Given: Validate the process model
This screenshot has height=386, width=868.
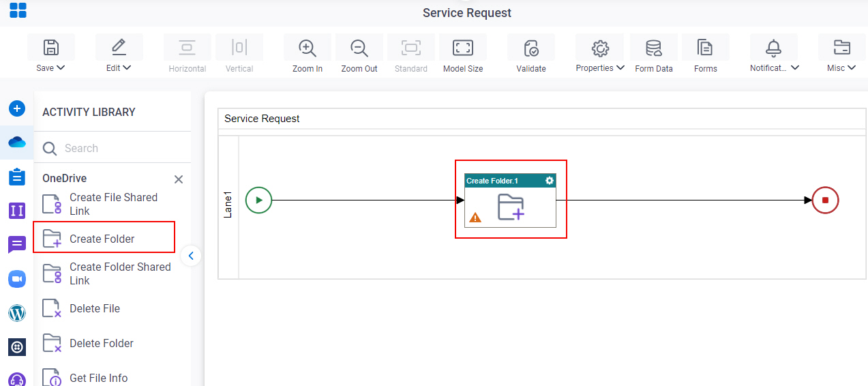Looking at the screenshot, I should click(x=531, y=48).
